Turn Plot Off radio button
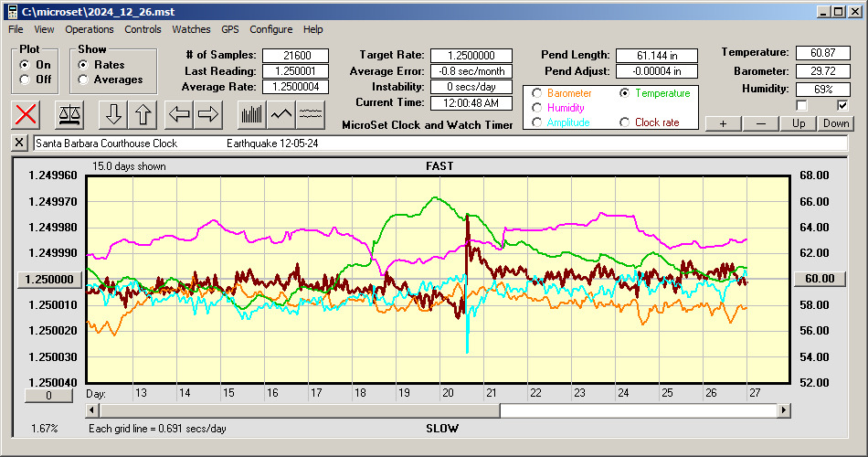 pos(25,80)
